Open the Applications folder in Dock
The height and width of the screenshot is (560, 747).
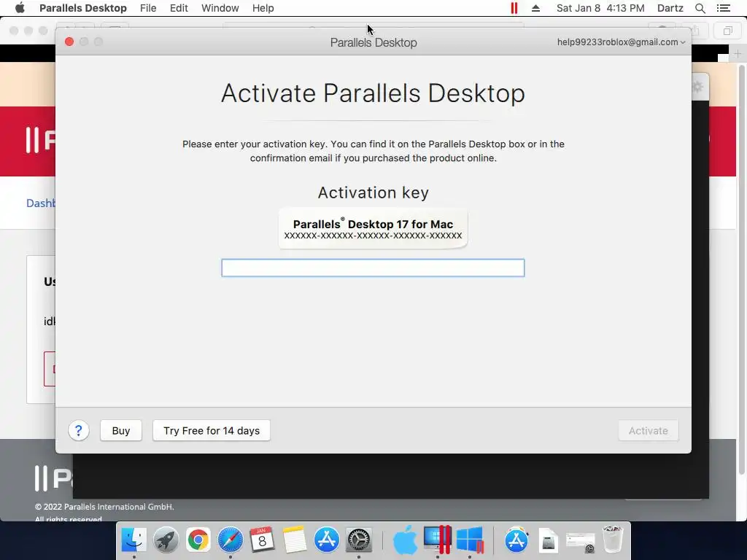pyautogui.click(x=516, y=540)
